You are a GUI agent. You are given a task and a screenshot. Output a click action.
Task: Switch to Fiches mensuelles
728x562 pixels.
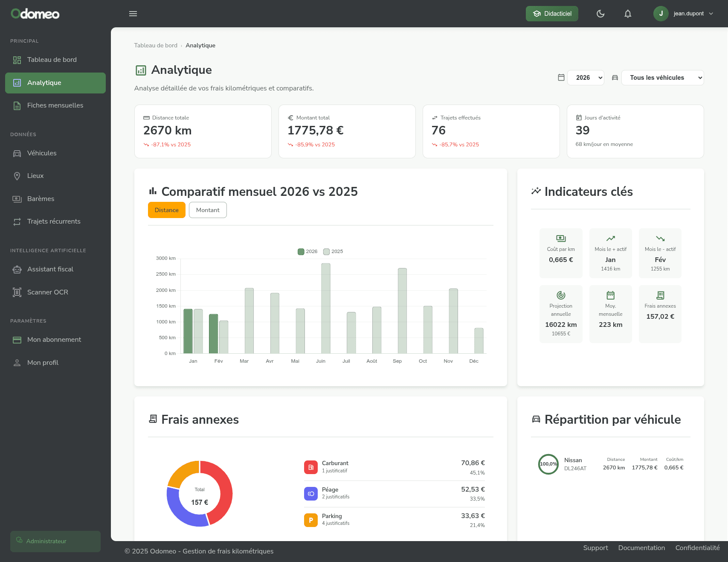point(55,105)
